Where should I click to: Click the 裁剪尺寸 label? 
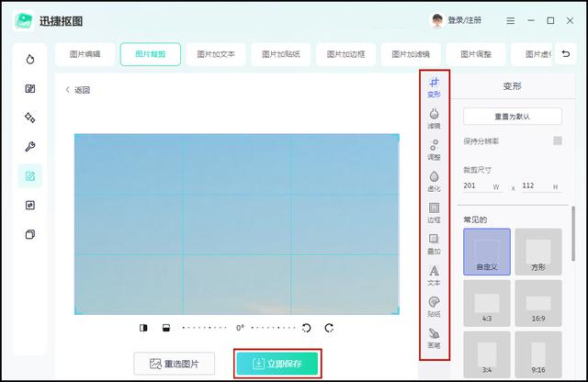click(x=478, y=170)
